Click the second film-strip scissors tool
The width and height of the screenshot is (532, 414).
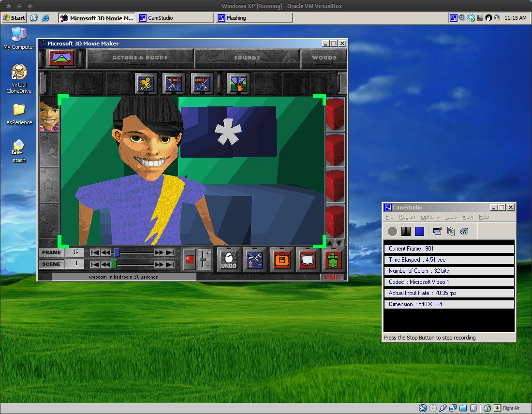click(202, 84)
